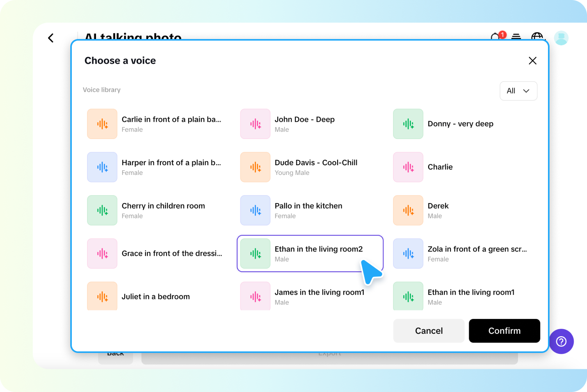Select the Donny voice waveform icon
The image size is (587, 392).
click(x=408, y=124)
